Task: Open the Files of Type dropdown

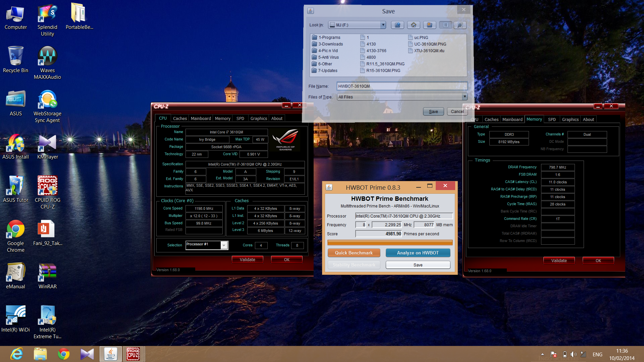Action: pos(465,97)
